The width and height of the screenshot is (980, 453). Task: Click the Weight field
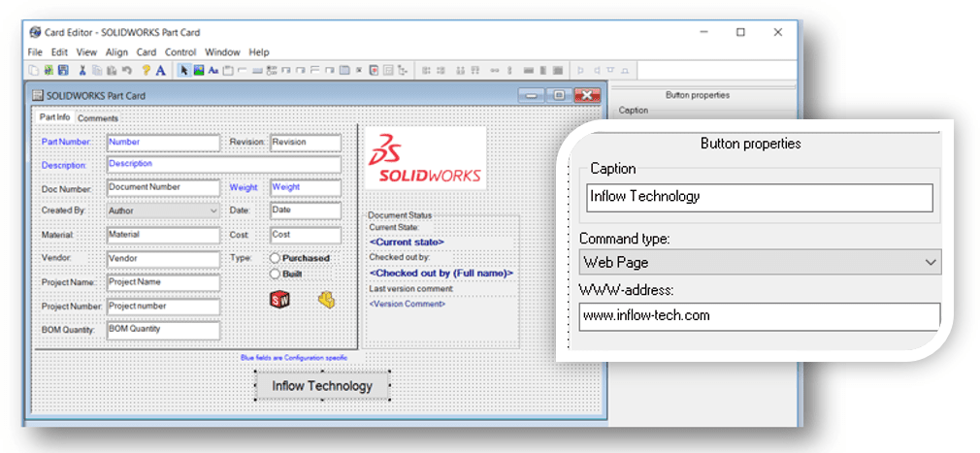pos(306,188)
